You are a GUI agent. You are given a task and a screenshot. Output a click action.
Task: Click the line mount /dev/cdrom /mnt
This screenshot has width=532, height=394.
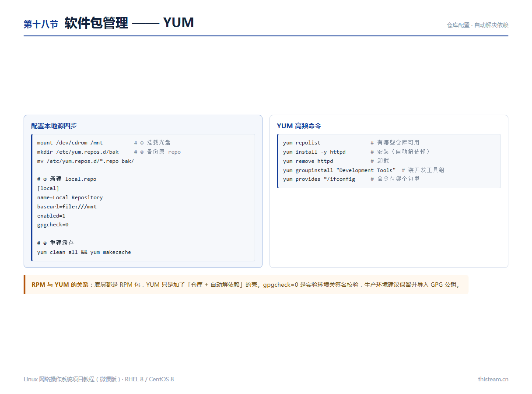pos(70,143)
